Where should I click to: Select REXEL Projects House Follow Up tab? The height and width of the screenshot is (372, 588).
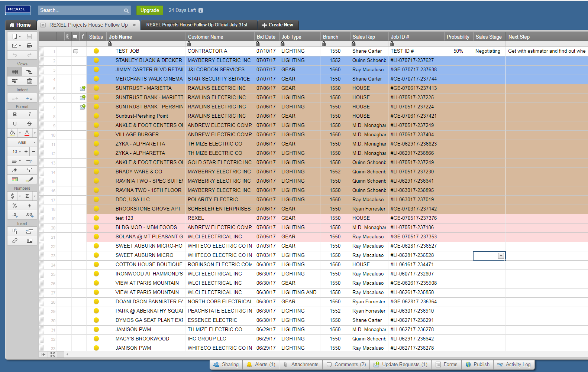(88, 25)
